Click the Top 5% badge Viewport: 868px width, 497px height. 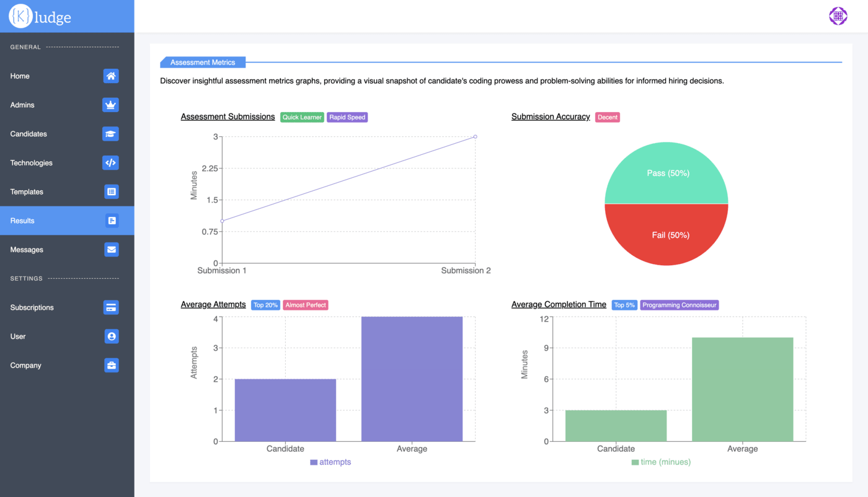pyautogui.click(x=624, y=305)
